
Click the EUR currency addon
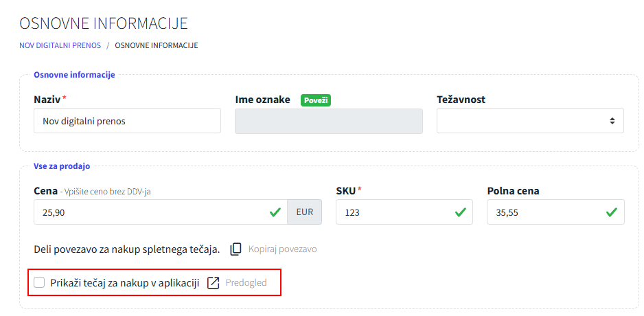pyautogui.click(x=304, y=212)
